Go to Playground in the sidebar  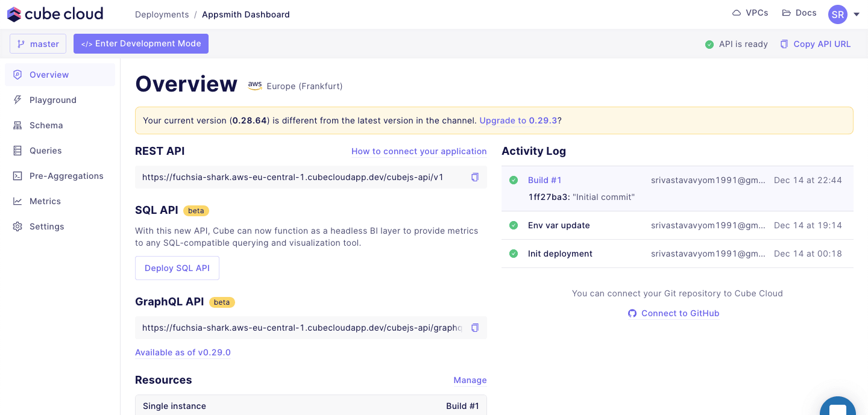coord(53,100)
